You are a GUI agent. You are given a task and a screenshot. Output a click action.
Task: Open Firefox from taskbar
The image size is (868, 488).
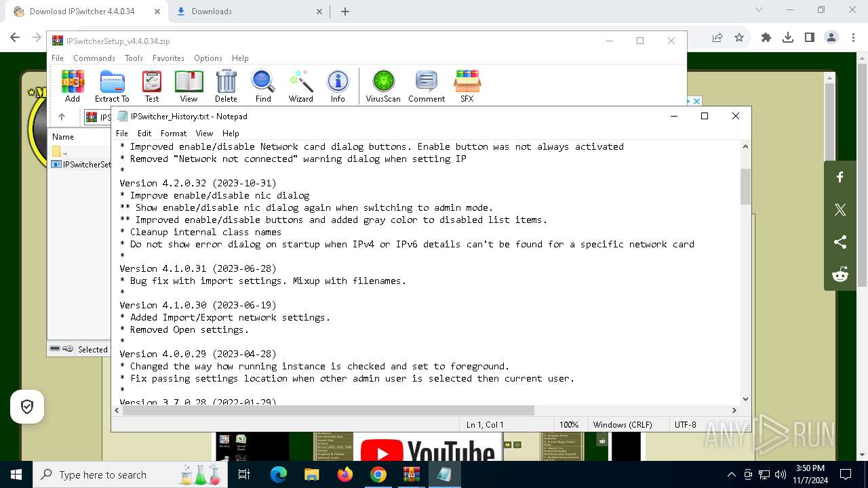coord(345,474)
